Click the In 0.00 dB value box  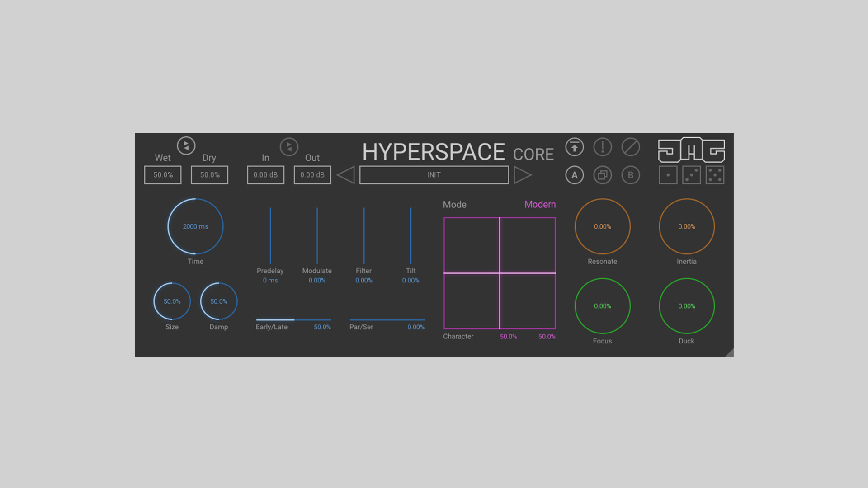point(266,175)
